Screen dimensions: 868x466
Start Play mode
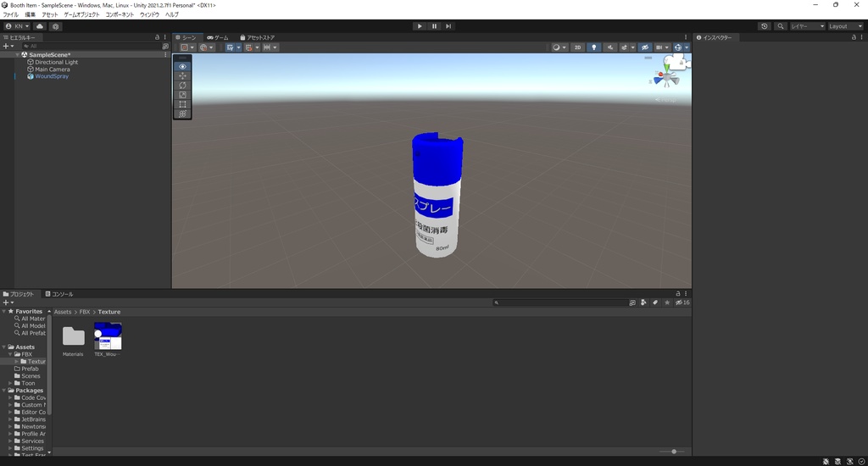click(x=420, y=26)
